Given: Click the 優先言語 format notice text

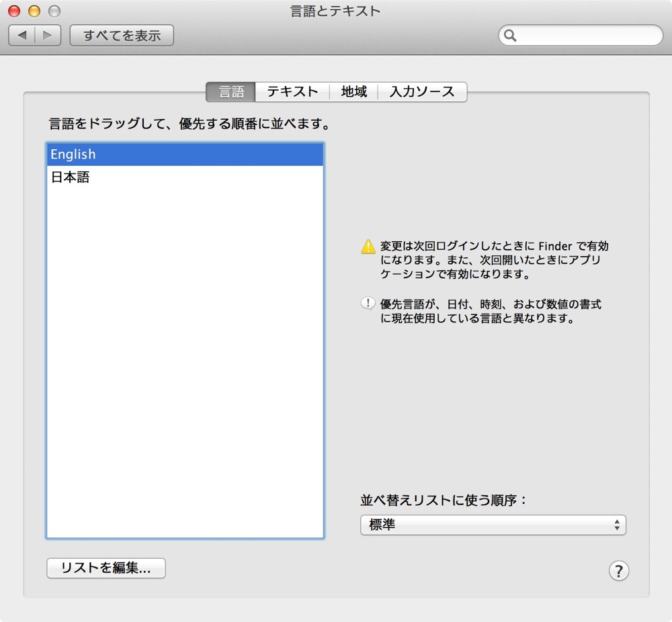Looking at the screenshot, I should pos(491,311).
